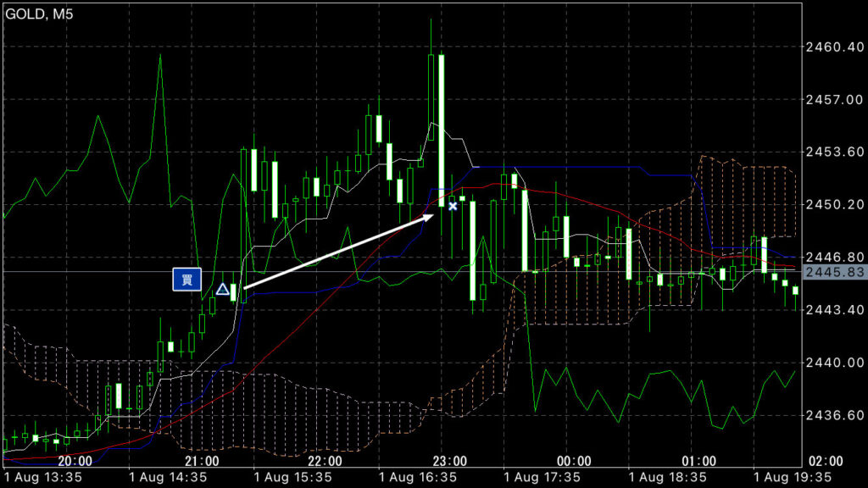Click the tallest candlestick near 23:00
Screen dimensions: 868x488
(x=441, y=130)
